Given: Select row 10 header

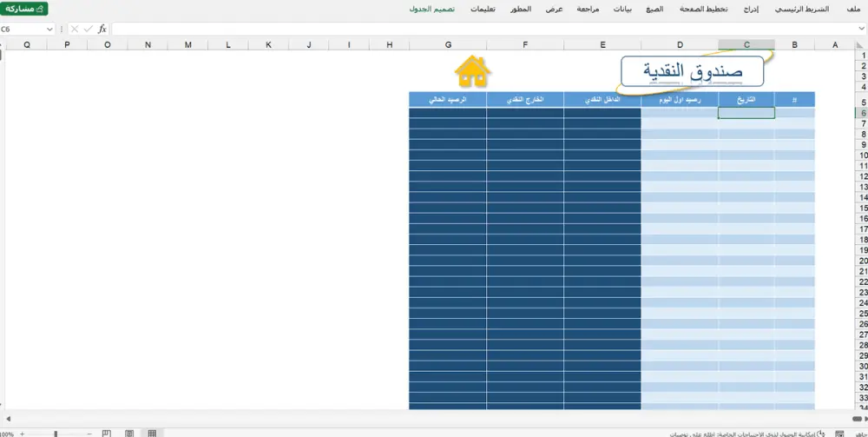Looking at the screenshot, I should (863, 156).
